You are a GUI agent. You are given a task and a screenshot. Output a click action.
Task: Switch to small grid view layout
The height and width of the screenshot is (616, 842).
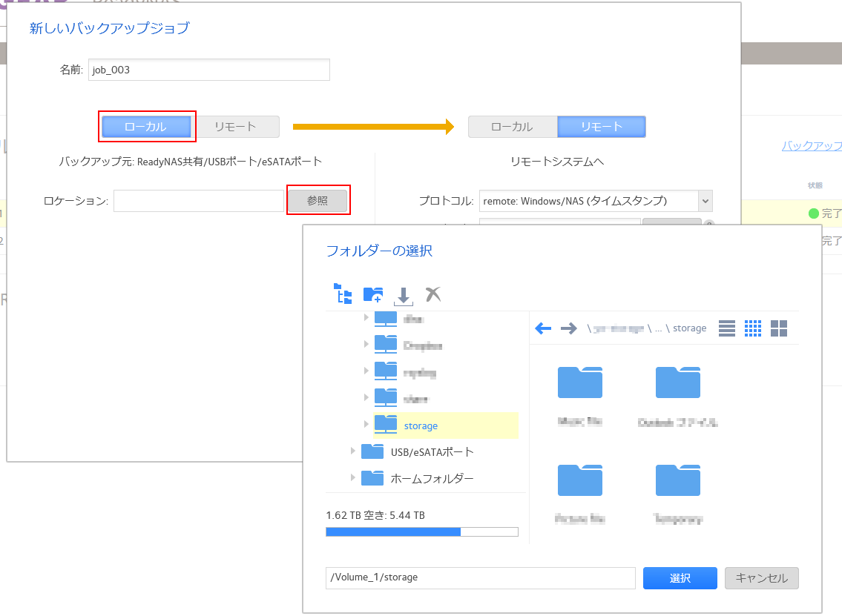[x=753, y=328]
